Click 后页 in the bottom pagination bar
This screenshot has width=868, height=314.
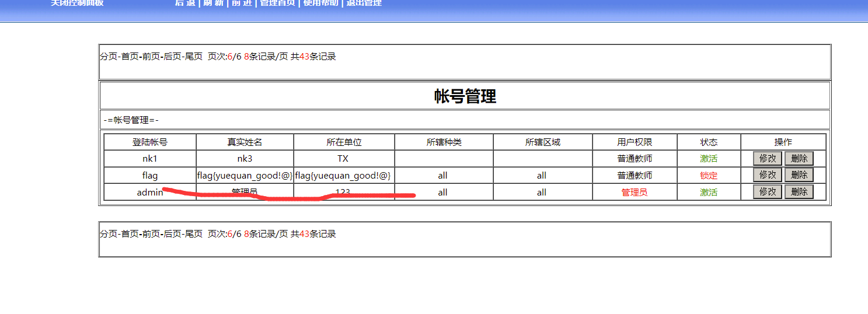172,234
